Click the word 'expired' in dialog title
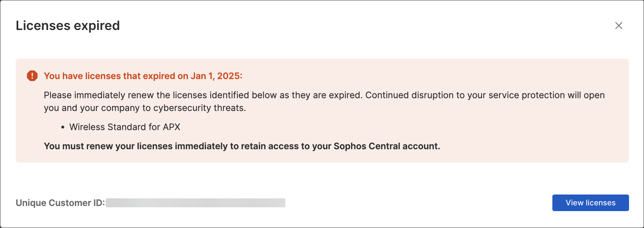 click(97, 26)
